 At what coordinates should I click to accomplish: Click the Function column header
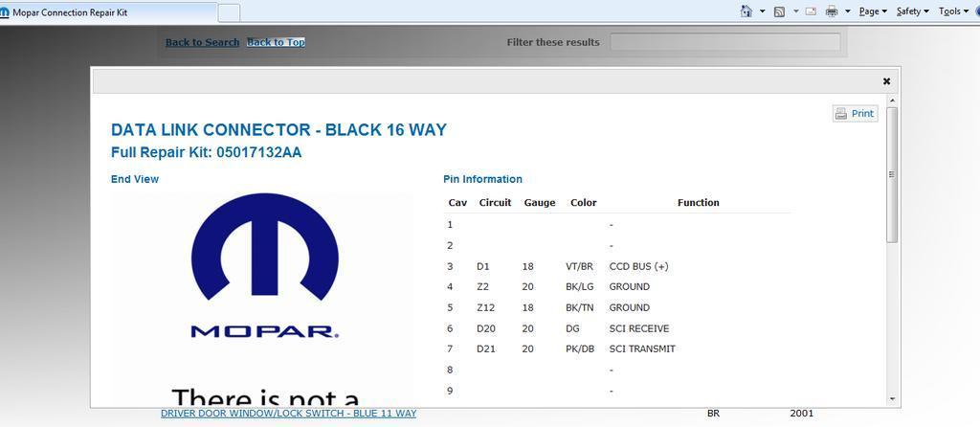698,203
